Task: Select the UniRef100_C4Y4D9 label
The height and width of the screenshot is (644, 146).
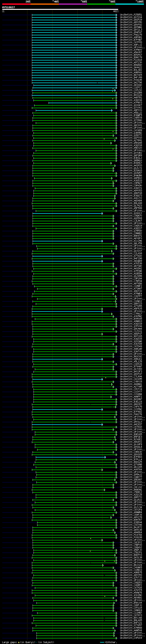Action: [x=131, y=130]
